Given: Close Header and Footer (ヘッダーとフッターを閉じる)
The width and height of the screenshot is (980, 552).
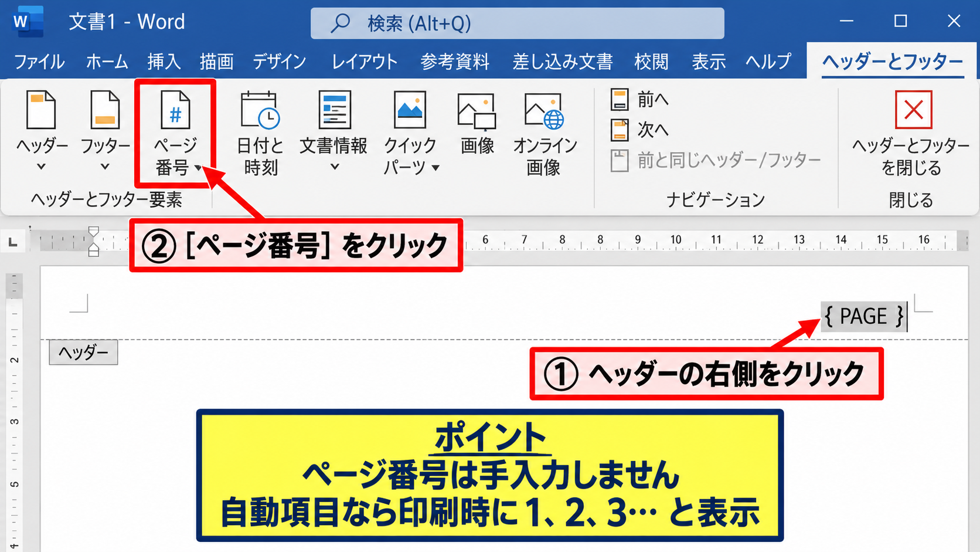Looking at the screenshot, I should tap(911, 133).
